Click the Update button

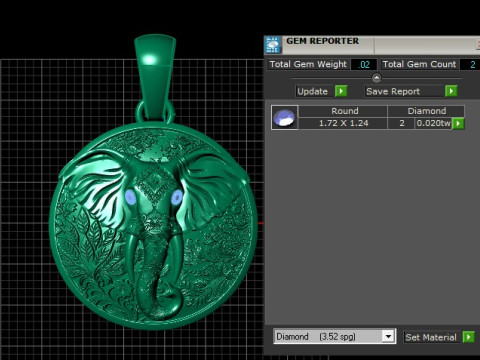(315, 91)
